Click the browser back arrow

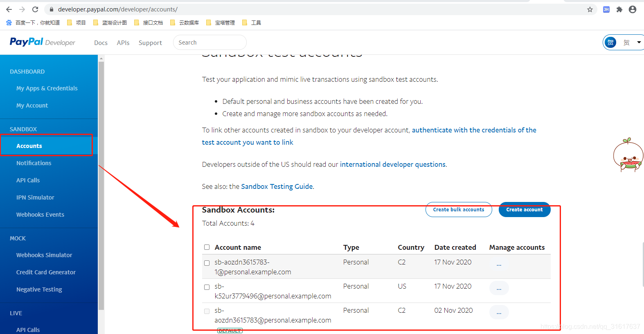[9, 9]
